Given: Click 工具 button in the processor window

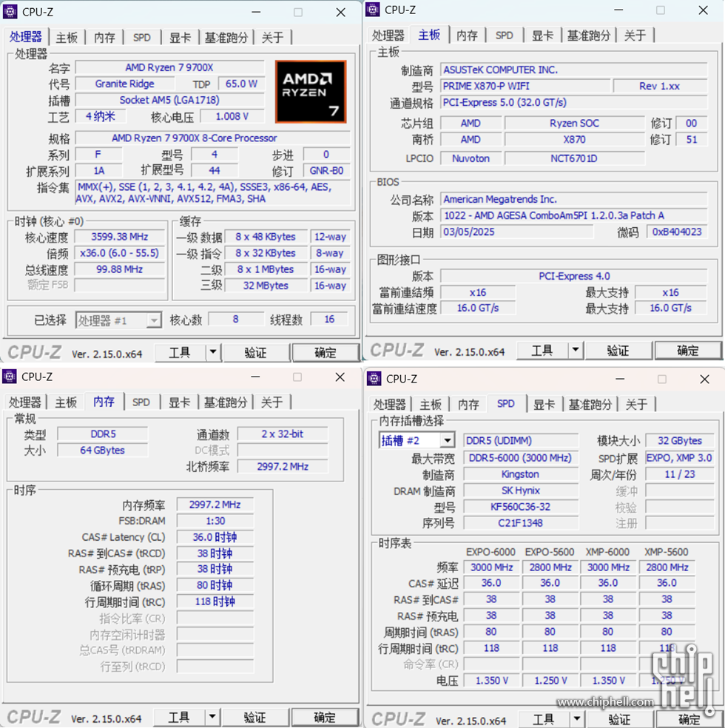Looking at the screenshot, I should tap(180, 352).
